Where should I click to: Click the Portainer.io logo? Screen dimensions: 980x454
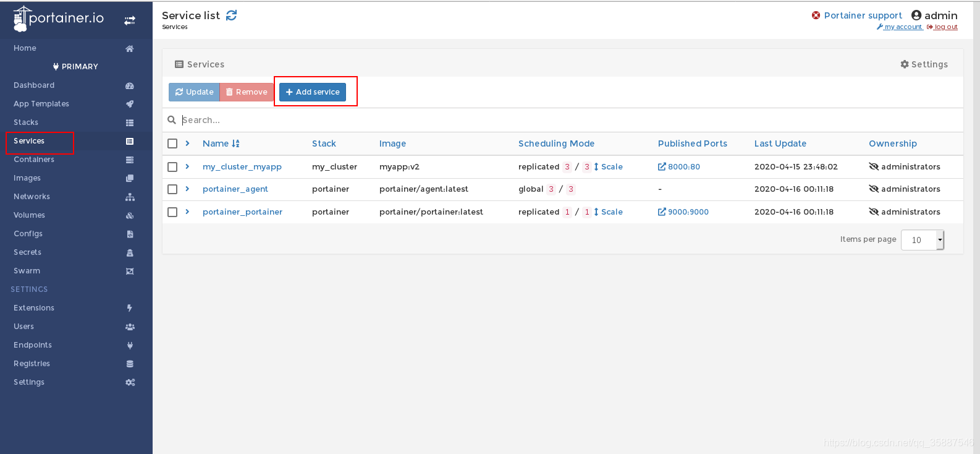coord(59,19)
